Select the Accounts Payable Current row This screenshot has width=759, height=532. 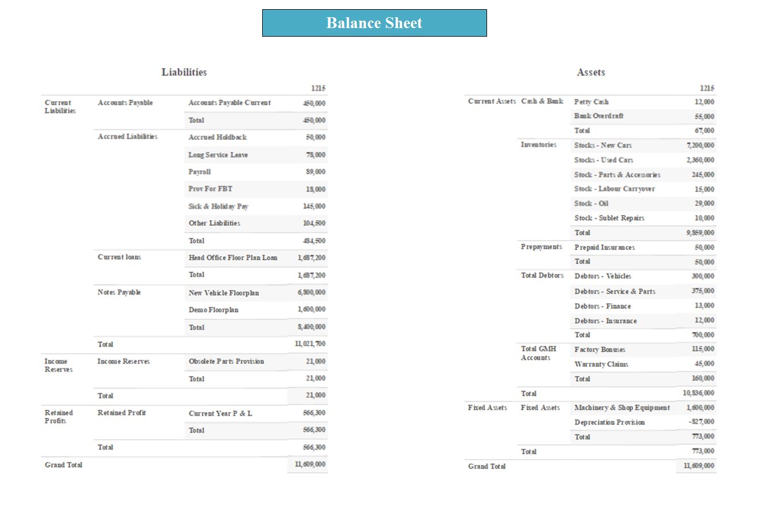tap(229, 103)
